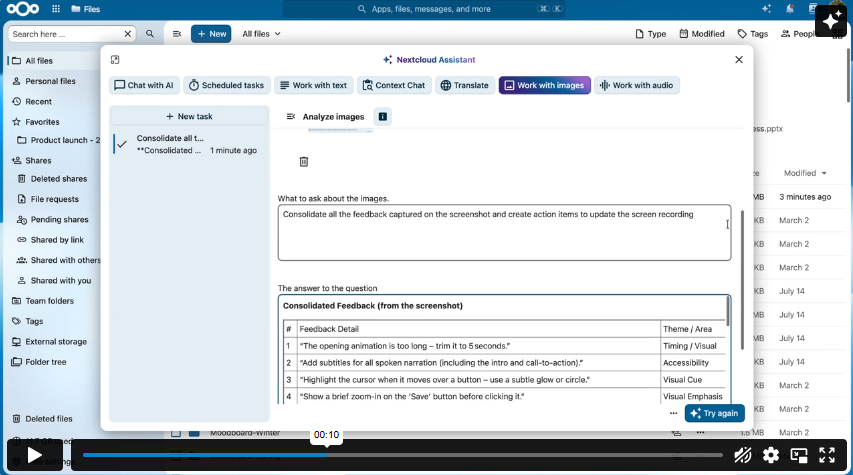Click the Analyze images info icon

(382, 116)
